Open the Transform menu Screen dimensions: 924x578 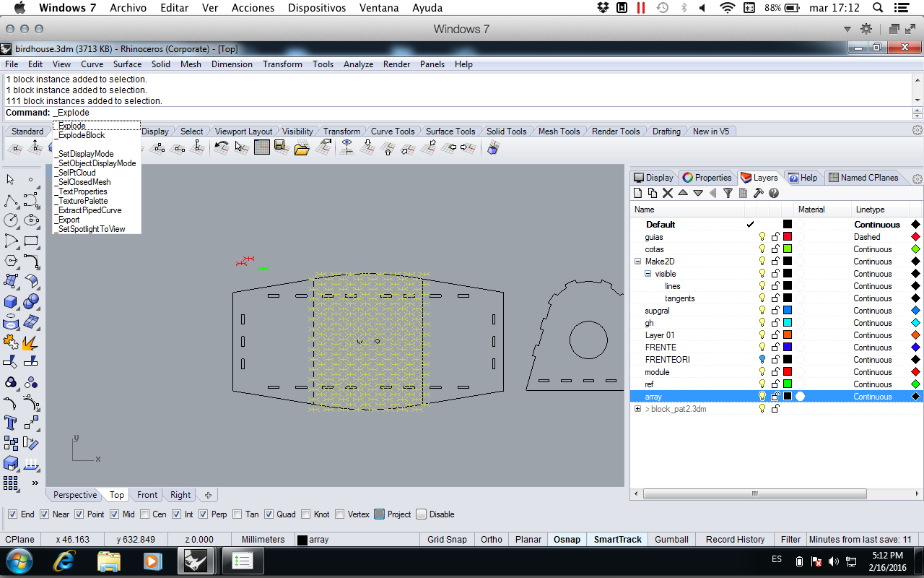pyautogui.click(x=282, y=64)
